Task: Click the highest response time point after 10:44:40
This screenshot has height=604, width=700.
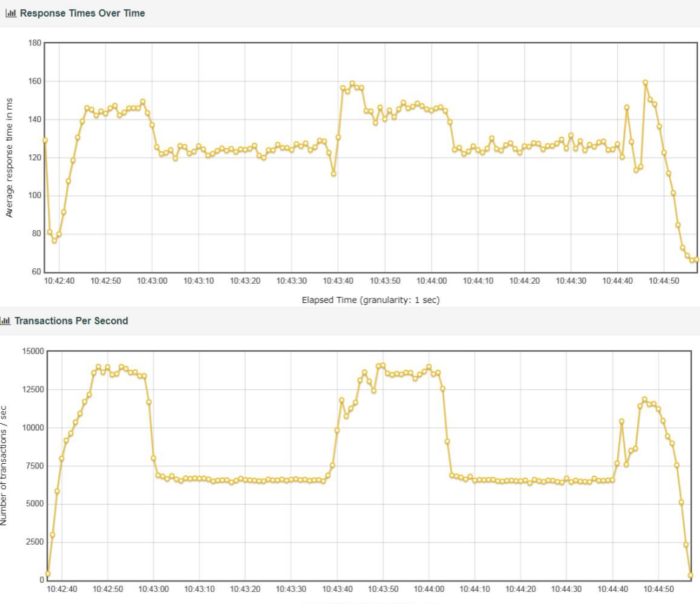Action: [645, 83]
